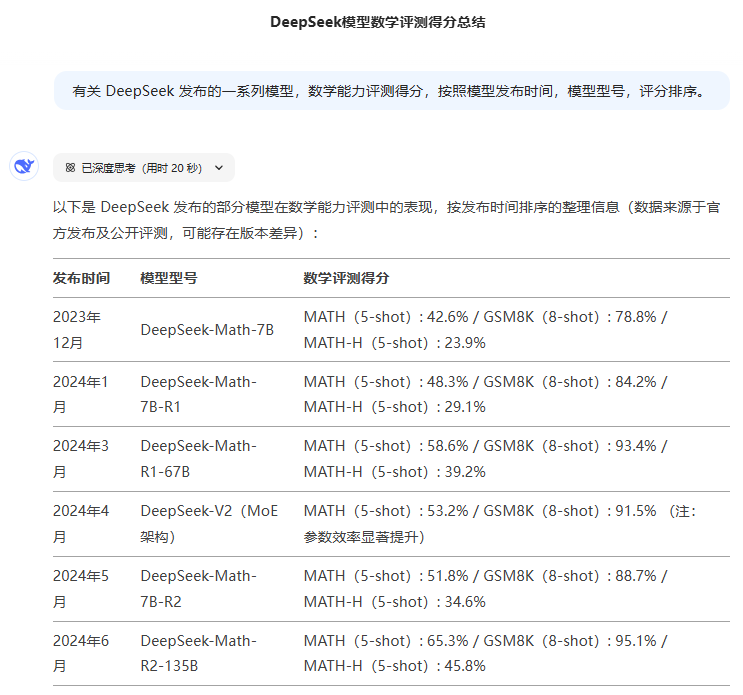The width and height of the screenshot is (743, 695).
Task: Click the score cell containing MATH 48.3%
Action: tap(485, 394)
